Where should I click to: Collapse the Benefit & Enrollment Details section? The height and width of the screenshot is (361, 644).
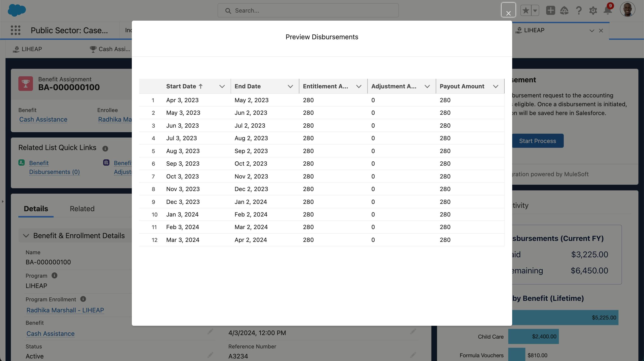pyautogui.click(x=26, y=236)
